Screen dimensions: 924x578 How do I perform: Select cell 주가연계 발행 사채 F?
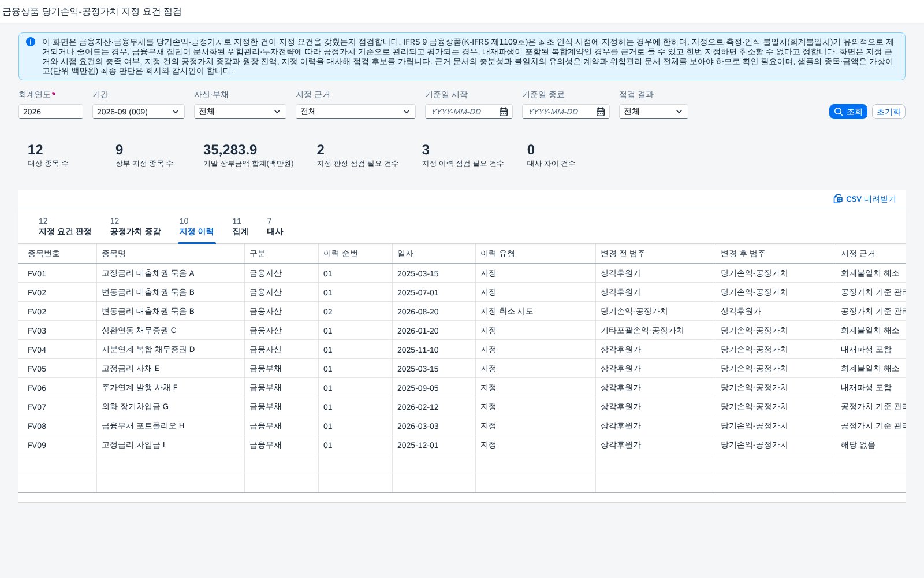pos(171,388)
